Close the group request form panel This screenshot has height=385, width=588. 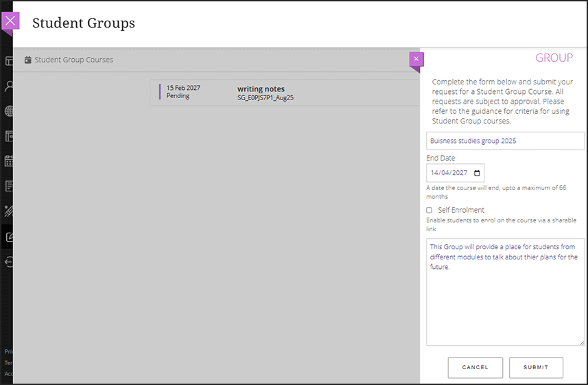click(x=416, y=59)
